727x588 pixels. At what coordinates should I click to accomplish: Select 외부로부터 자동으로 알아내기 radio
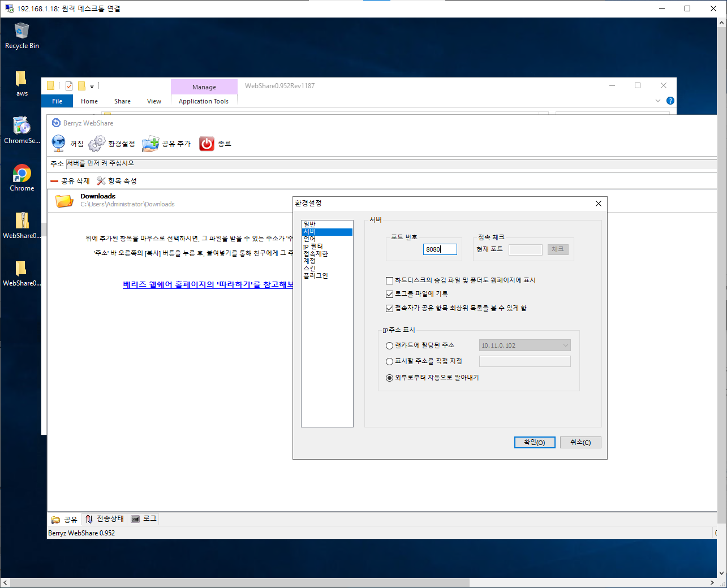(x=389, y=378)
